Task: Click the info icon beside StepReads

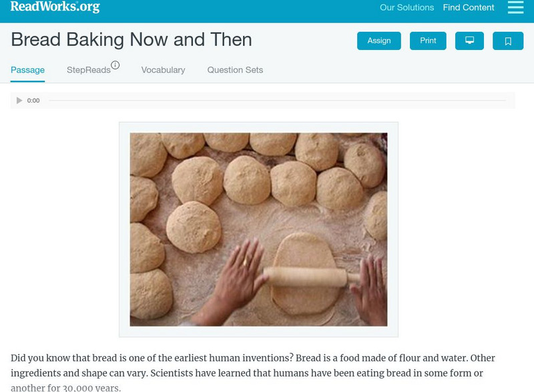Action: [x=115, y=65]
